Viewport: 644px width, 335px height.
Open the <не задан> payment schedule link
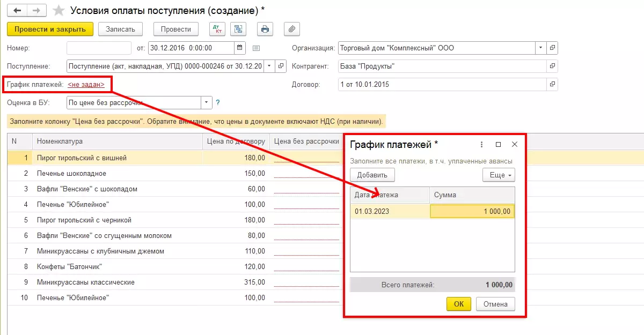coord(86,85)
